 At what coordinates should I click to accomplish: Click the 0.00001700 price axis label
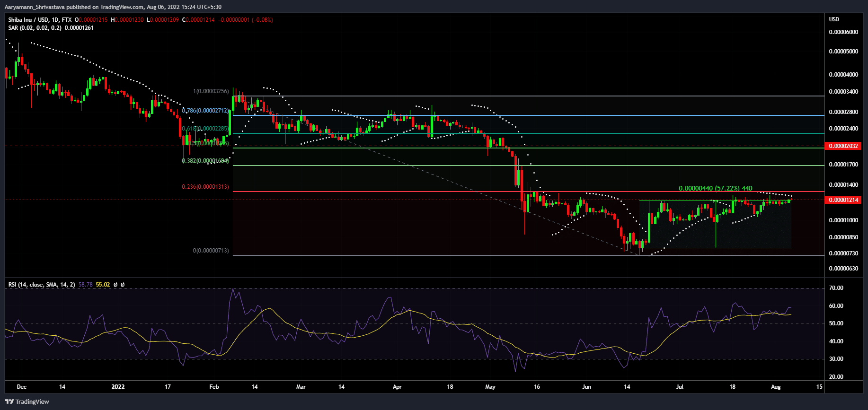[843, 165]
